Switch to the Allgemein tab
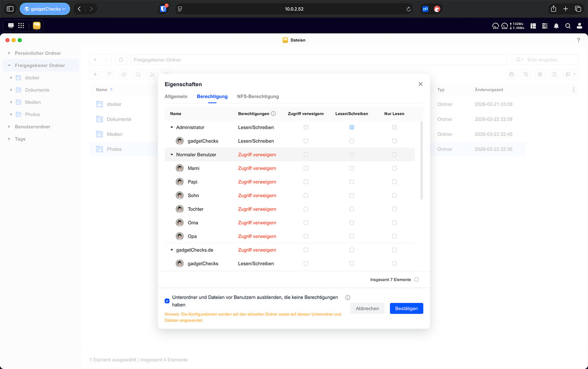Screen dimensions: 588x369 click(x=176, y=96)
